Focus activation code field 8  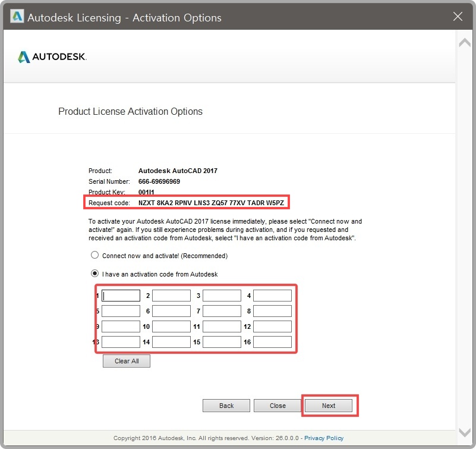272,311
